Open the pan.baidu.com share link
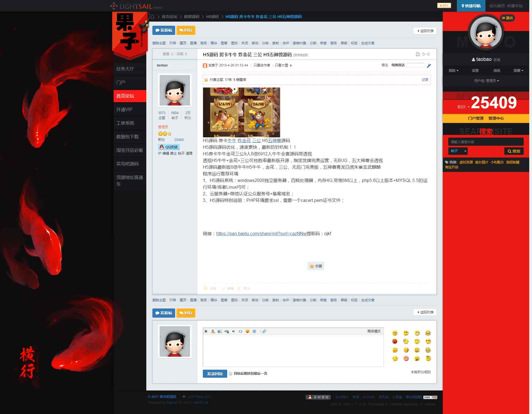This screenshot has width=532, height=414. click(261, 234)
